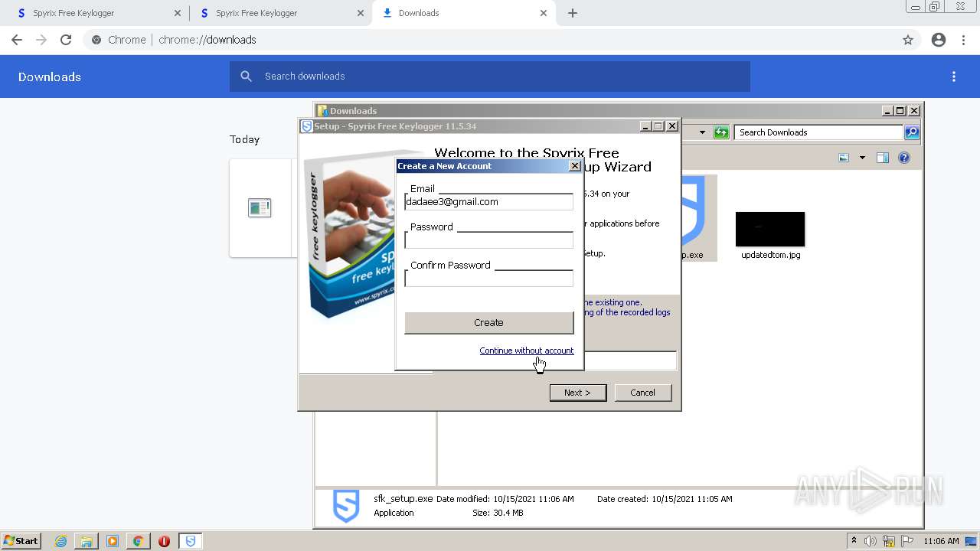This screenshot has width=980, height=551.
Task: Open a new Chrome tab
Action: coord(573,13)
